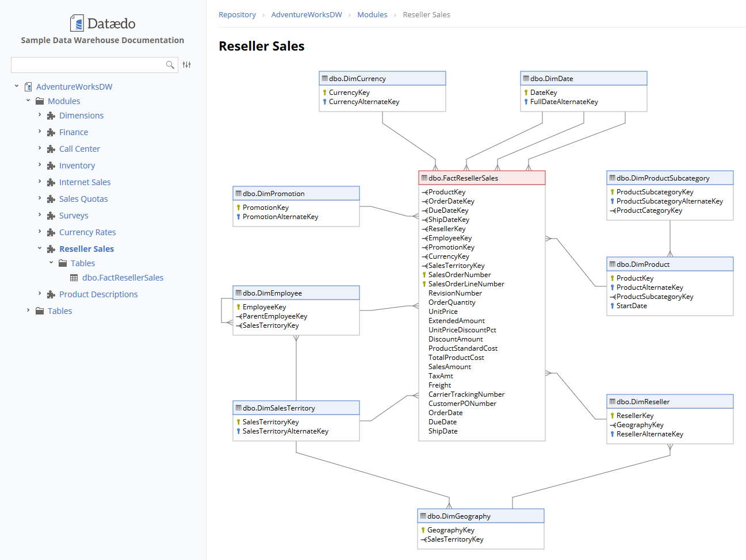This screenshot has height=560, width=746.
Task: Open the Internet Sales module
Action: pyautogui.click(x=85, y=182)
